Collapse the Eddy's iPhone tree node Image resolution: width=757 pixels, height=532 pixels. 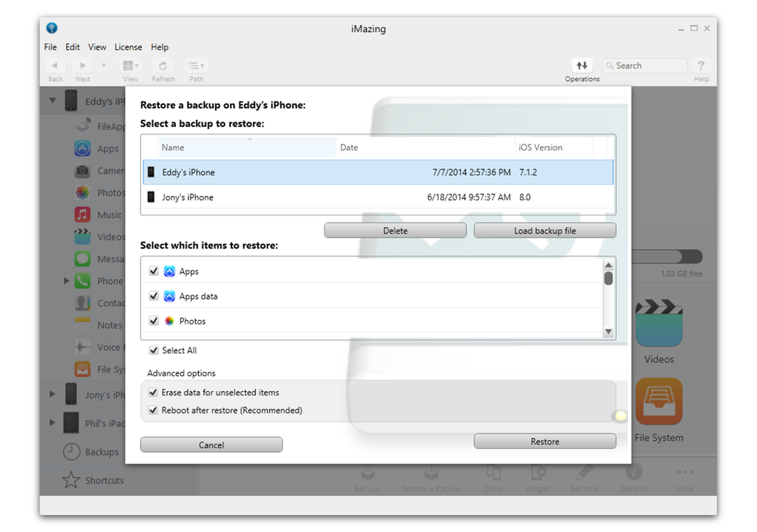click(x=53, y=101)
